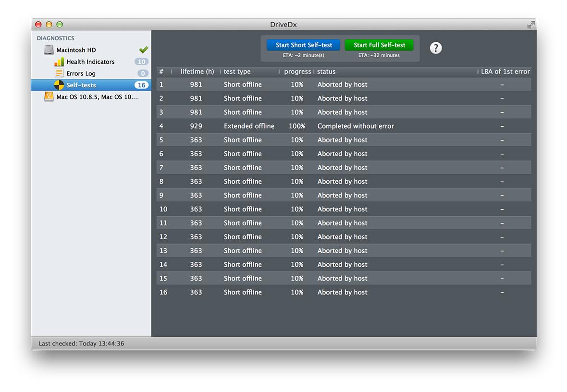Click 'Extended offline' test type cell

pos(249,126)
